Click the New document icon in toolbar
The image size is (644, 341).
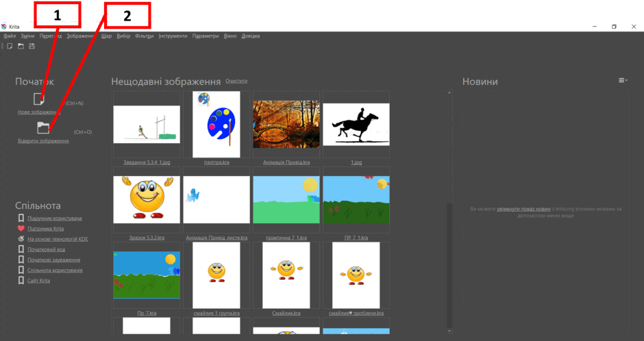pos(10,47)
